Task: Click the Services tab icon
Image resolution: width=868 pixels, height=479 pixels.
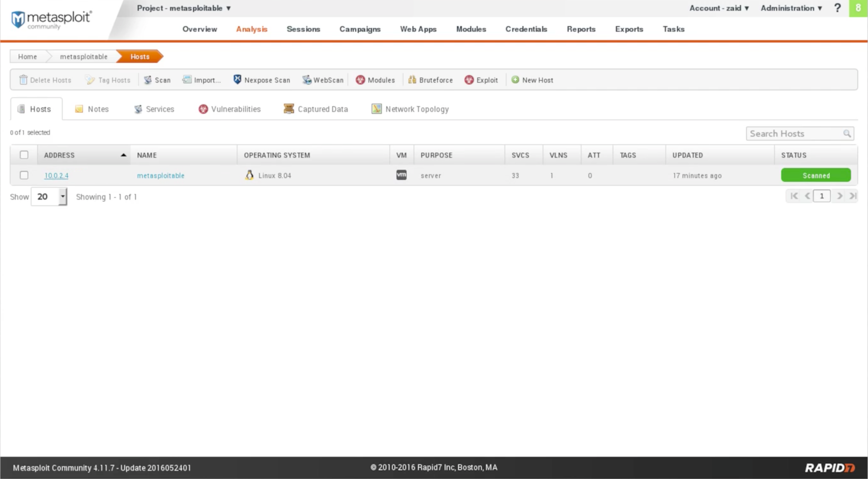Action: tap(138, 109)
